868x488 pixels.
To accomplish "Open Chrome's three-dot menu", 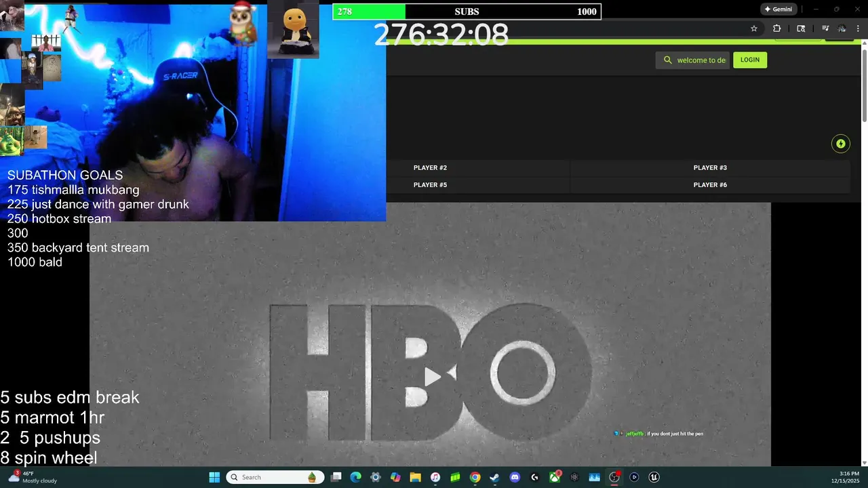I will pyautogui.click(x=858, y=28).
